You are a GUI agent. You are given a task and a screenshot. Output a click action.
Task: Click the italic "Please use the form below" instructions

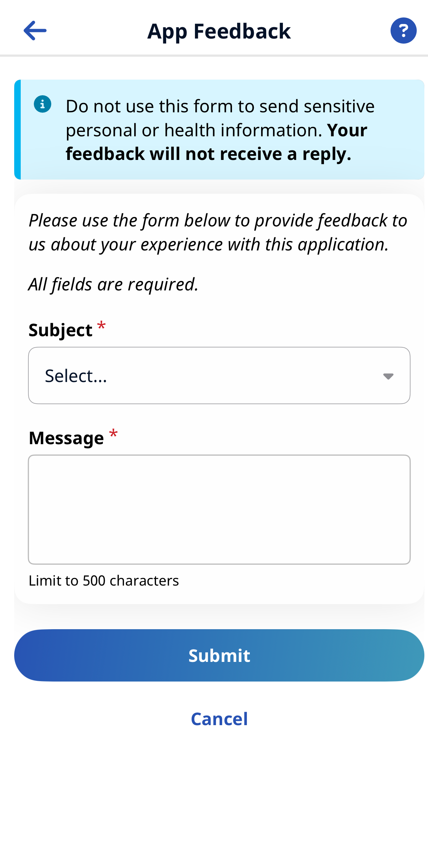pos(218,232)
